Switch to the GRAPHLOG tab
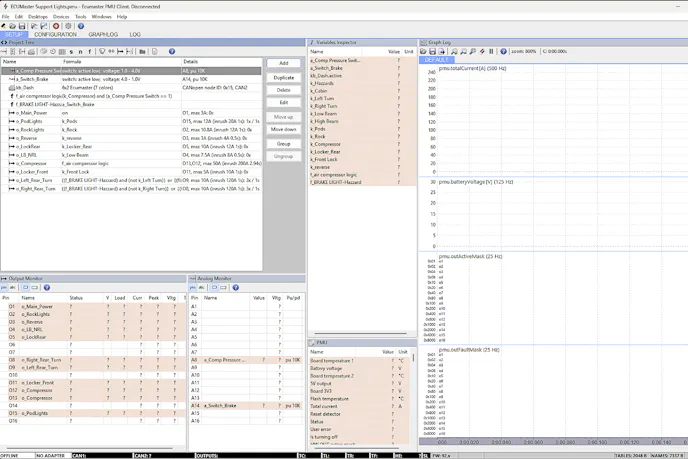This screenshot has height=459, width=688. 103,34
